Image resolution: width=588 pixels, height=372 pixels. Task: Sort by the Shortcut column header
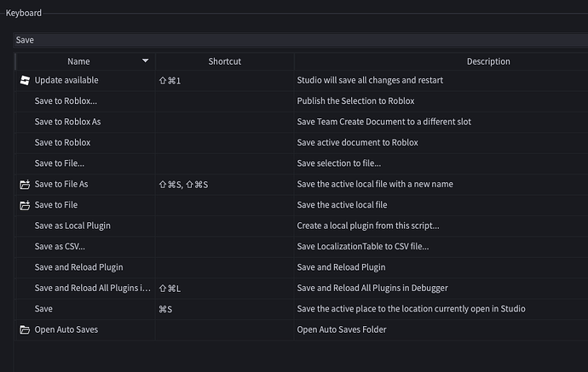pyautogui.click(x=224, y=61)
